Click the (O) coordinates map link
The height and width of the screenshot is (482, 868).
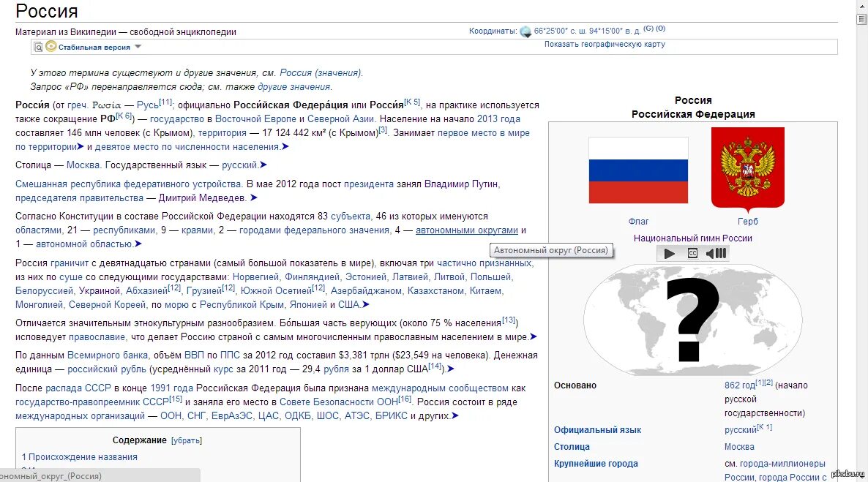pos(660,29)
